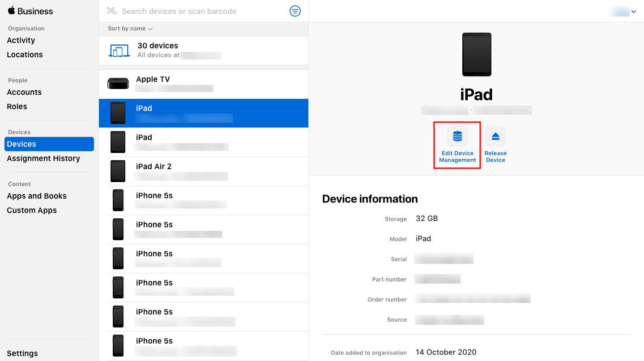Open the device filter options icon
Image resolution: width=644 pixels, height=361 pixels.
295,11
